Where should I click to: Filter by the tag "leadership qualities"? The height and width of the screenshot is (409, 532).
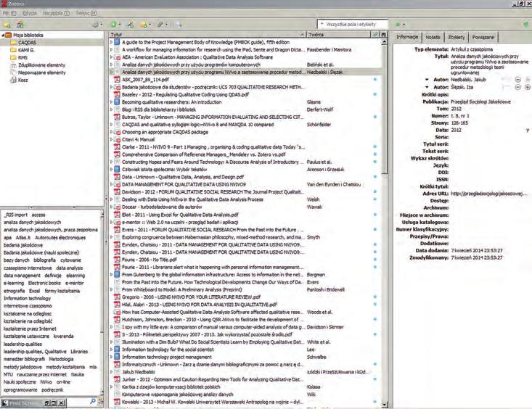point(22,344)
